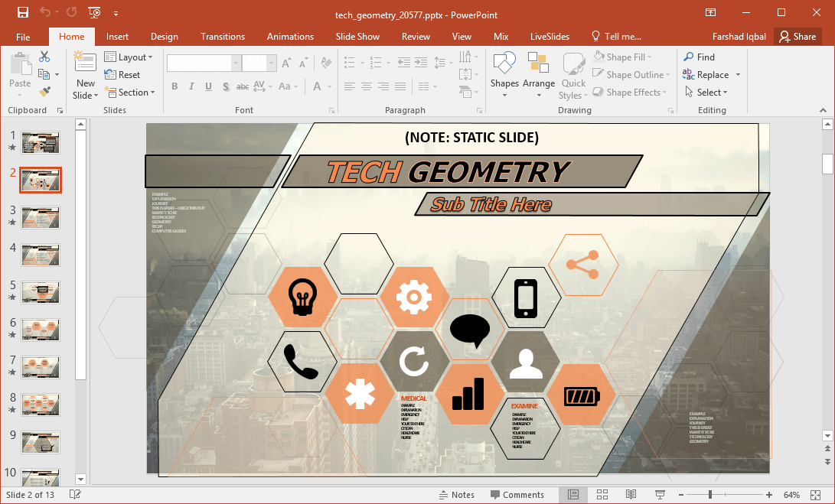The width and height of the screenshot is (835, 504).
Task: Click the zoom in plus button
Action: 769,495
